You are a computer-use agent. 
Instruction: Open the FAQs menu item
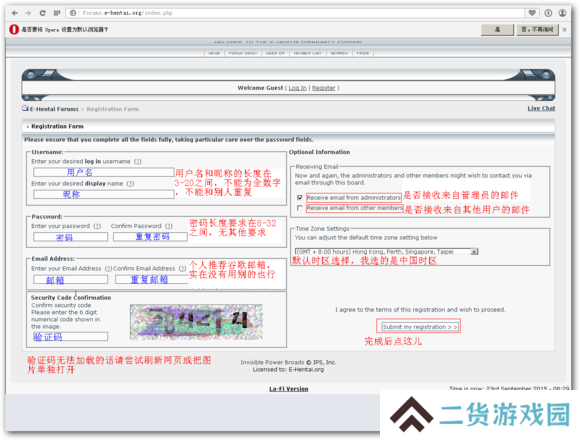pos(362,53)
